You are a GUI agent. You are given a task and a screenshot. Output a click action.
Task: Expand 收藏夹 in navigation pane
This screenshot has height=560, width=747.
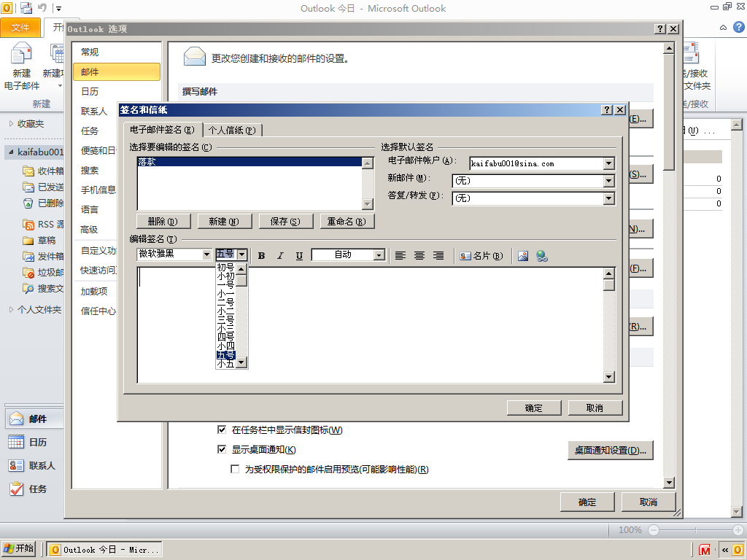(x=12, y=124)
